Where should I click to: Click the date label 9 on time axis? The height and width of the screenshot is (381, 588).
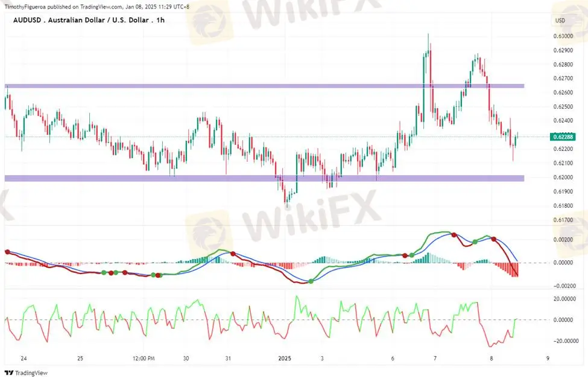point(548,359)
